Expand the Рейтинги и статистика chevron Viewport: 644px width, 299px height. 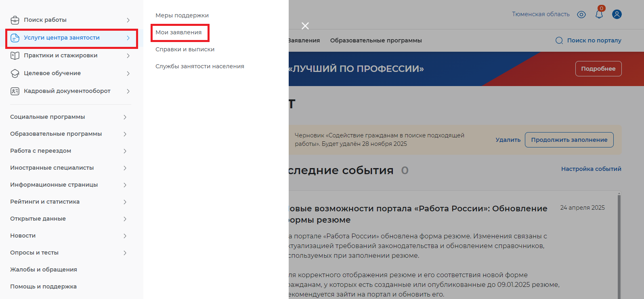pyautogui.click(x=125, y=202)
